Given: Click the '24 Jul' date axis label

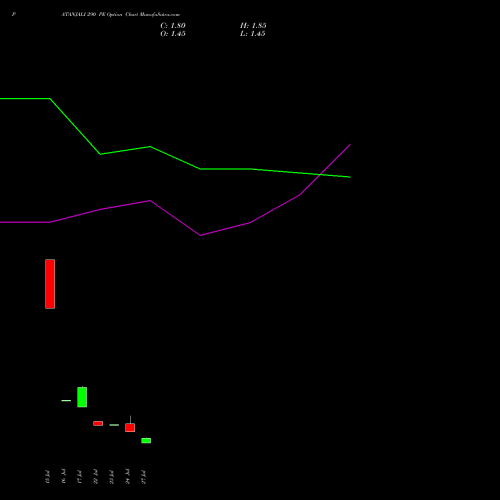Looking at the screenshot, I should click(x=127, y=477).
